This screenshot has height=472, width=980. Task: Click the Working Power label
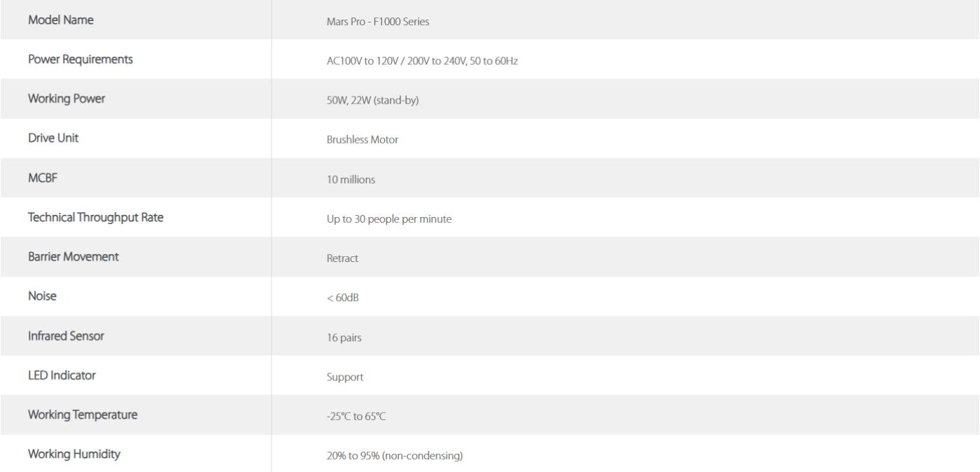coord(66,99)
